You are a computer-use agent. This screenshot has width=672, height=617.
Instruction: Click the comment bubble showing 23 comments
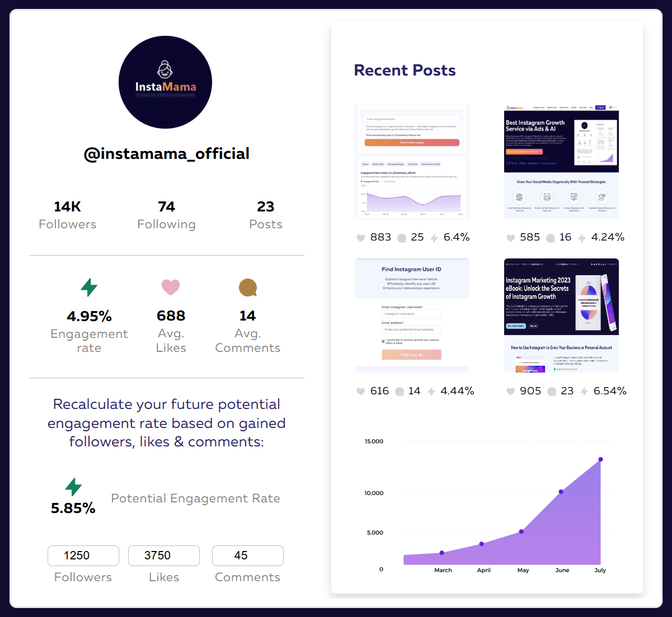pyautogui.click(x=553, y=391)
